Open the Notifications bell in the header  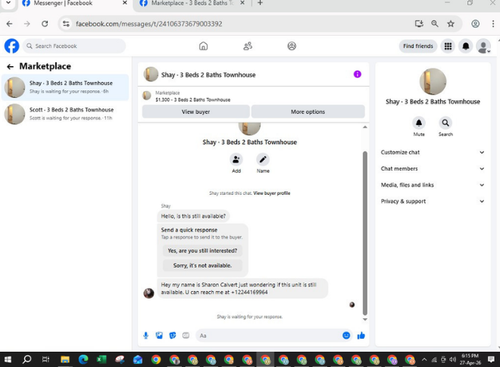[x=466, y=46]
